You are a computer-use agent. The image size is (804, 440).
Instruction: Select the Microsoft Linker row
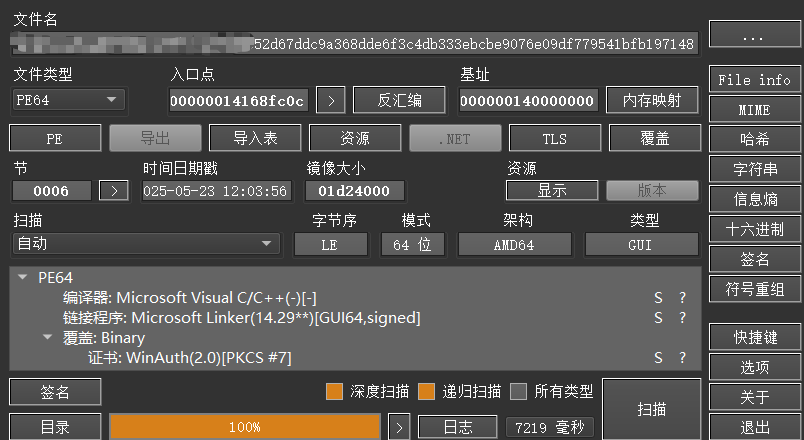[x=241, y=317]
